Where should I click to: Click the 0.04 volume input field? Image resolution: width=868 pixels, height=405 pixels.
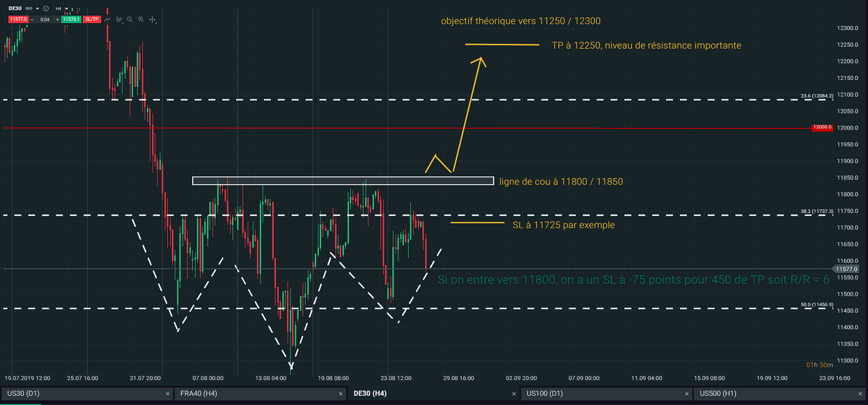coord(45,19)
